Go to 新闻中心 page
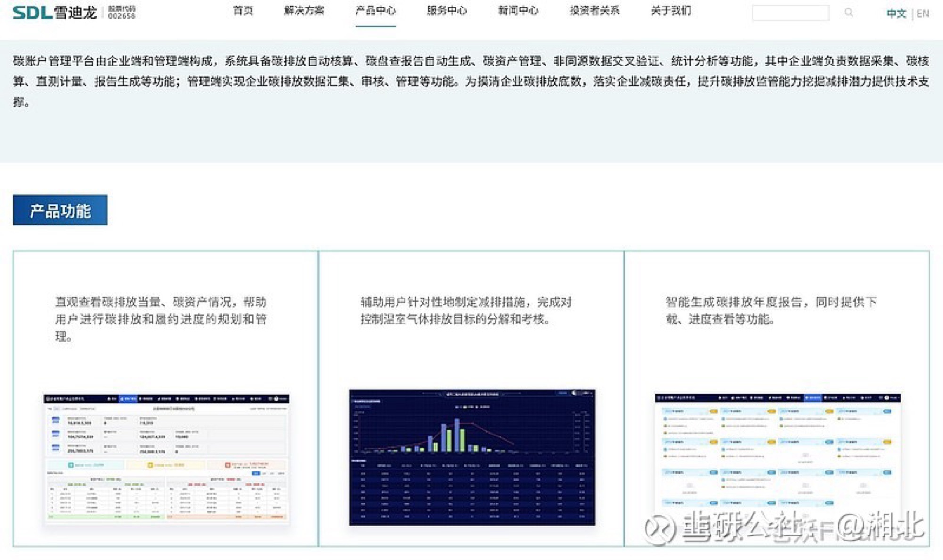The width and height of the screenshot is (943, 560). click(x=518, y=10)
